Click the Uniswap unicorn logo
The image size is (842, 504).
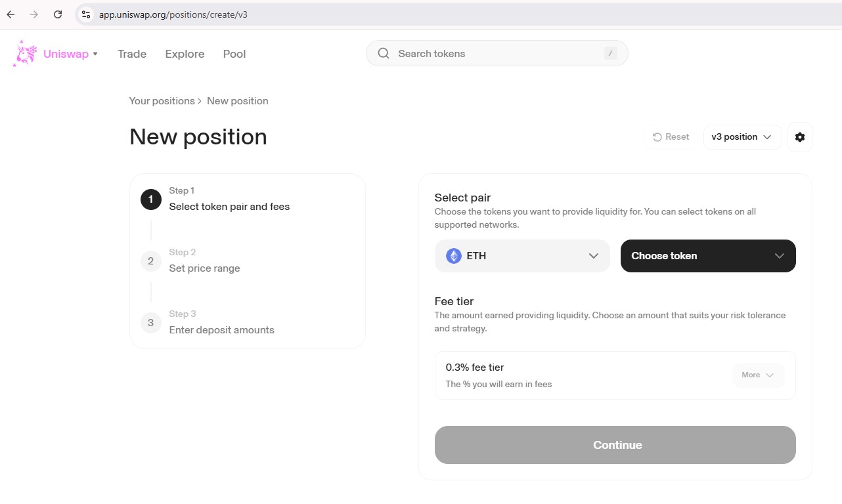[24, 54]
